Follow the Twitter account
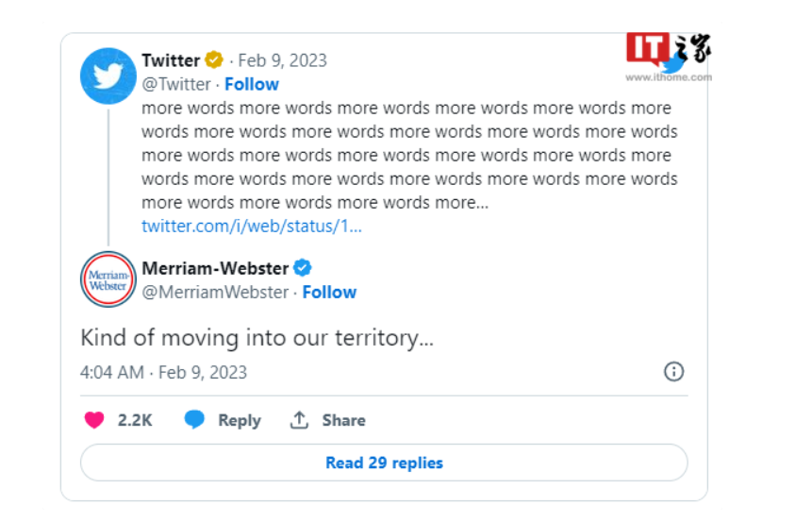This screenshot has height=522, width=812. point(252,84)
